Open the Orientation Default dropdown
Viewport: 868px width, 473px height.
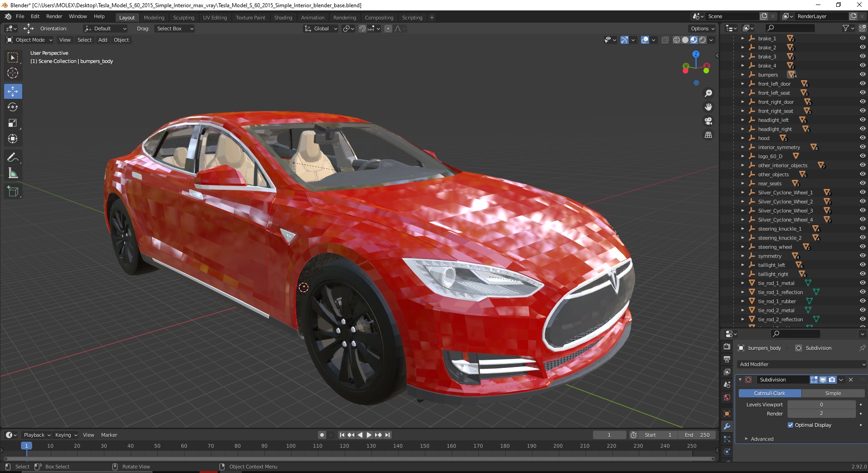pyautogui.click(x=105, y=29)
